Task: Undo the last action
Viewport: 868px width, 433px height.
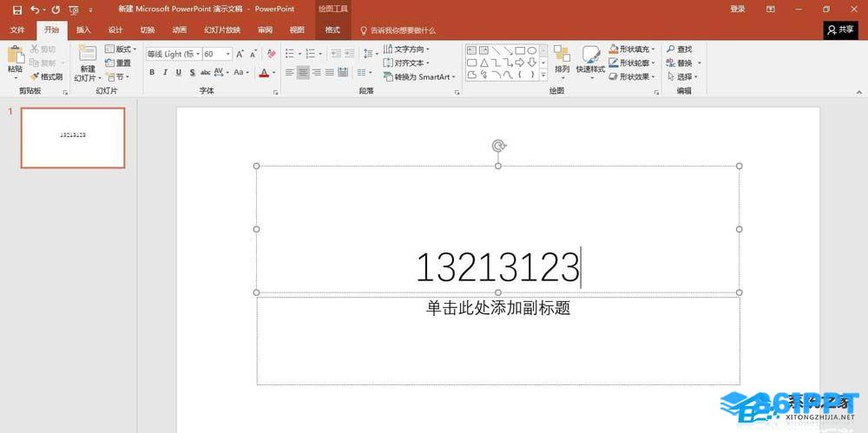Action: tap(35, 10)
